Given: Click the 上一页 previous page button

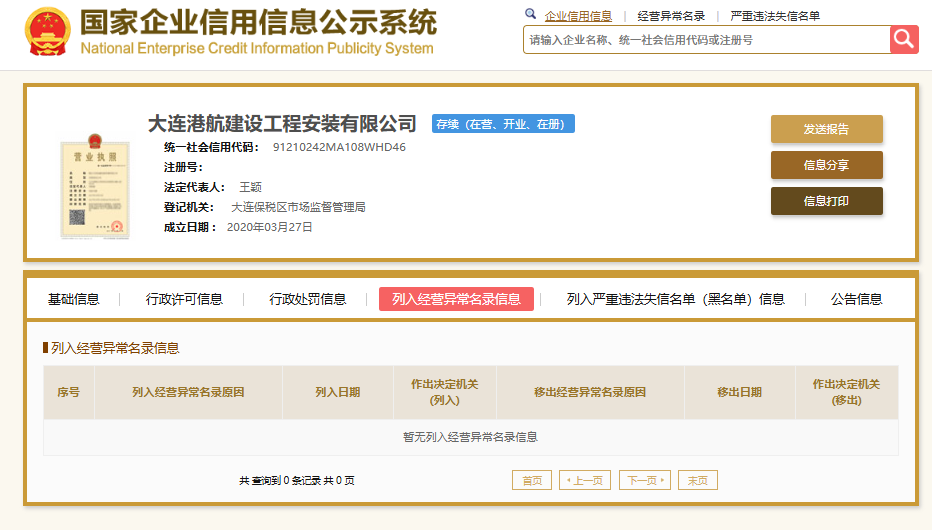Looking at the screenshot, I should pos(585,480).
